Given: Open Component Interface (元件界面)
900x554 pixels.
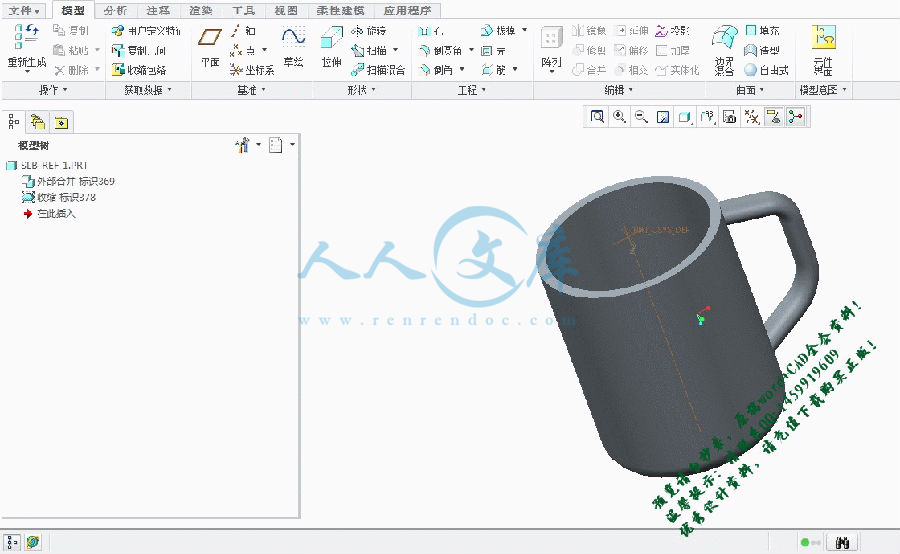Looking at the screenshot, I should [x=823, y=51].
